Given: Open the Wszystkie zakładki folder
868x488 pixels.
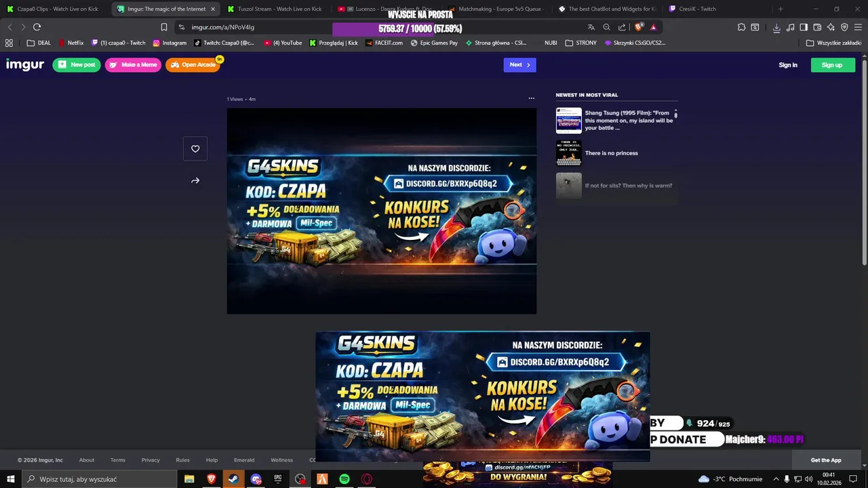Looking at the screenshot, I should [833, 43].
